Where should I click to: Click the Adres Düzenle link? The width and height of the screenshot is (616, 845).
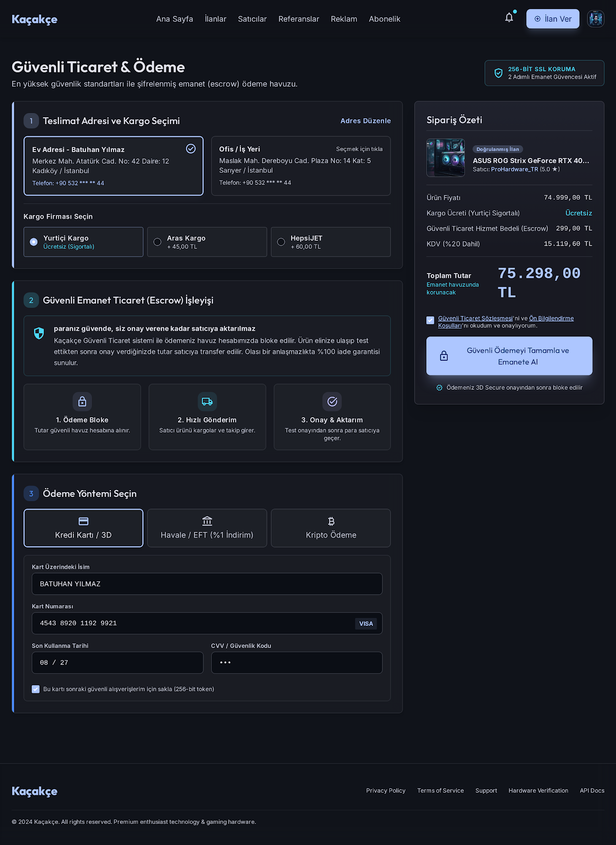coord(366,121)
